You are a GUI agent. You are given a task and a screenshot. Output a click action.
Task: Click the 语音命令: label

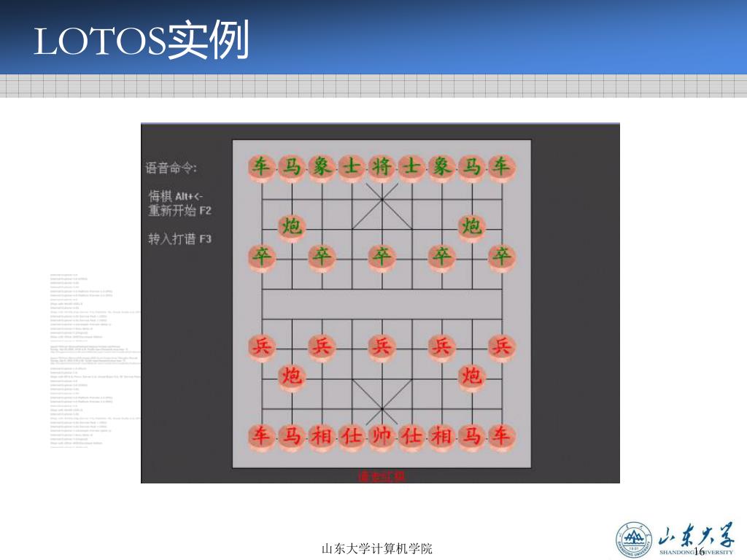(x=171, y=168)
